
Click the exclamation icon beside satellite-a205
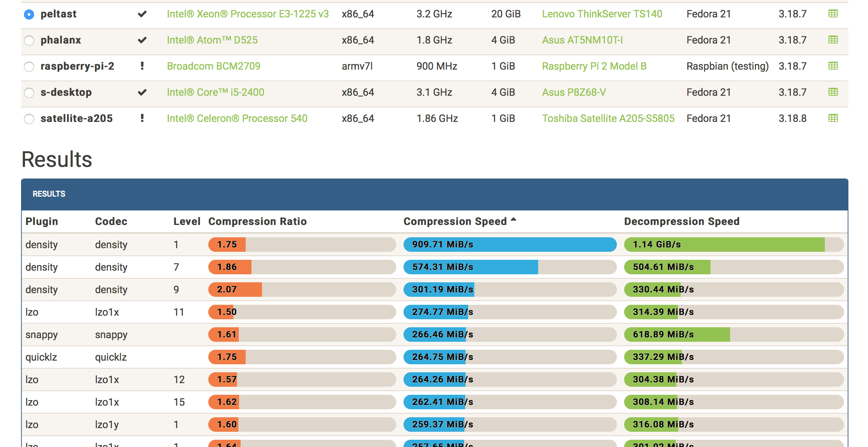[142, 118]
